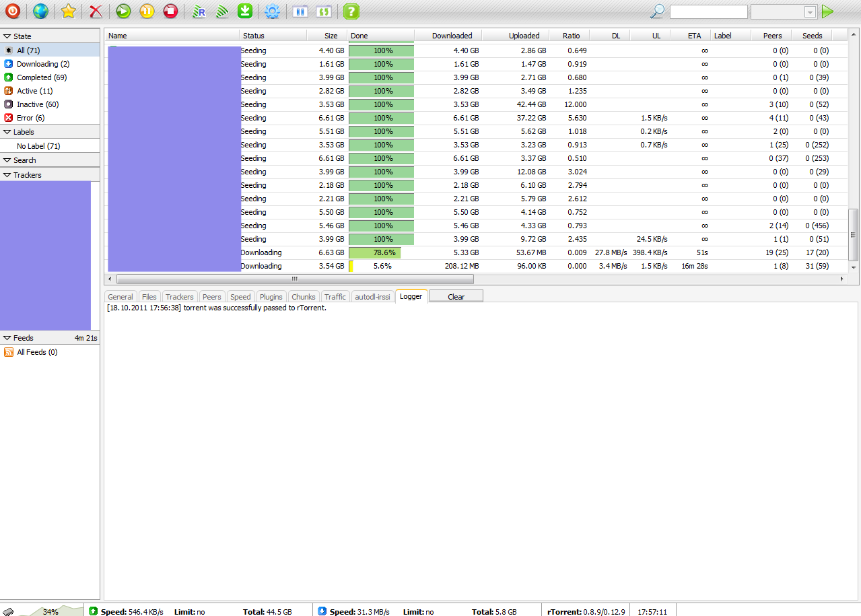
Task: Start torrent with the green play icon
Action: 123,11
